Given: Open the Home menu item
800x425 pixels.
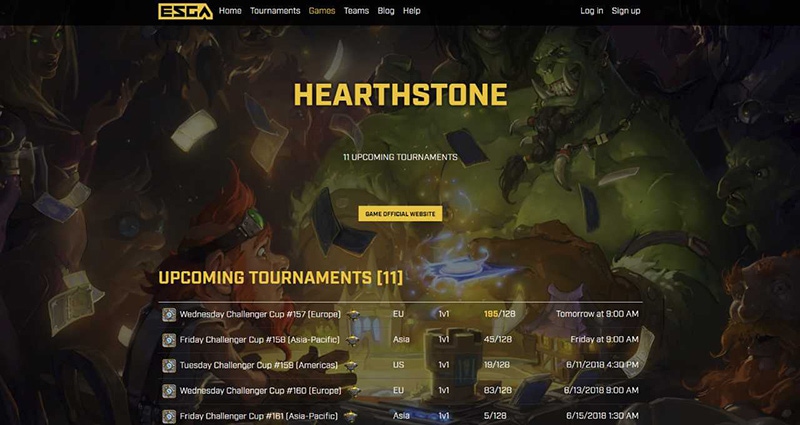Looking at the screenshot, I should [230, 11].
